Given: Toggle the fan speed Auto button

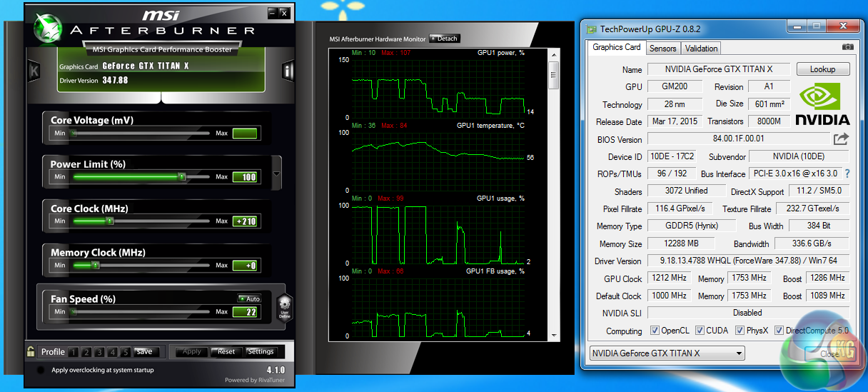Looking at the screenshot, I should 250,298.
